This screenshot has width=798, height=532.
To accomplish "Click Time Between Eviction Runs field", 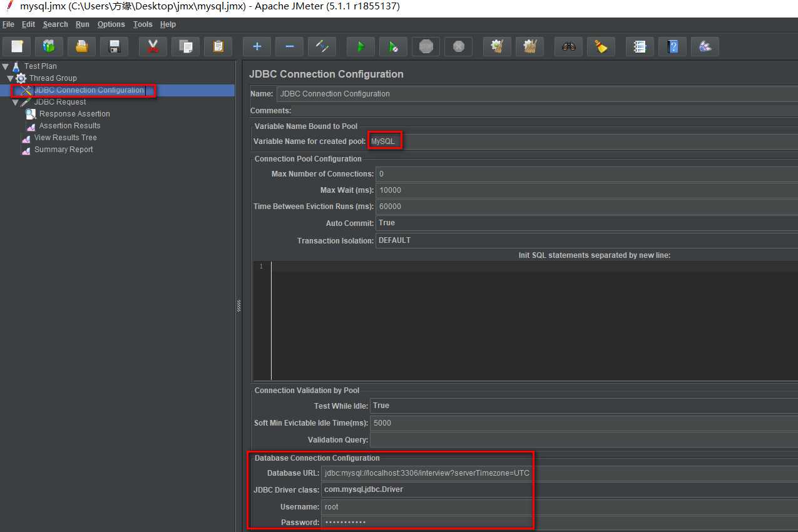I will pos(586,207).
